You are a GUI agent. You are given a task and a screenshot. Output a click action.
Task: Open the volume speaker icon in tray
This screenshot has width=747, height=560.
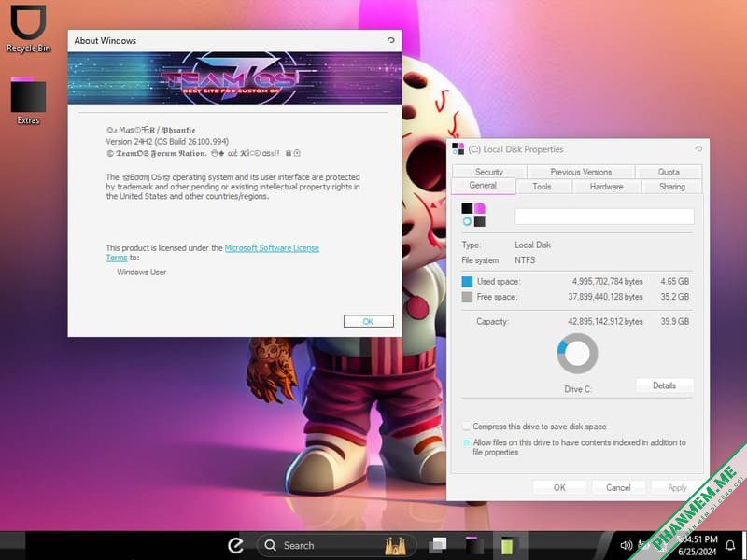click(x=626, y=545)
